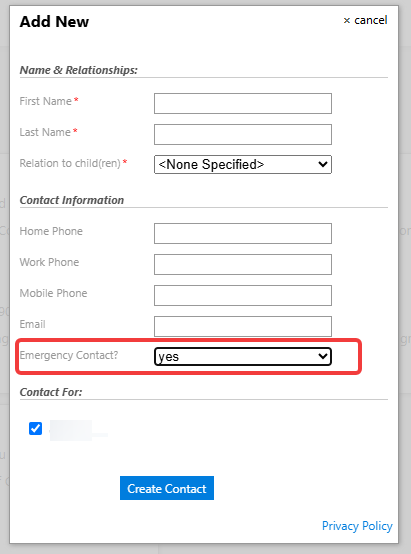Click the Relation to child(ren) label text

point(70,163)
